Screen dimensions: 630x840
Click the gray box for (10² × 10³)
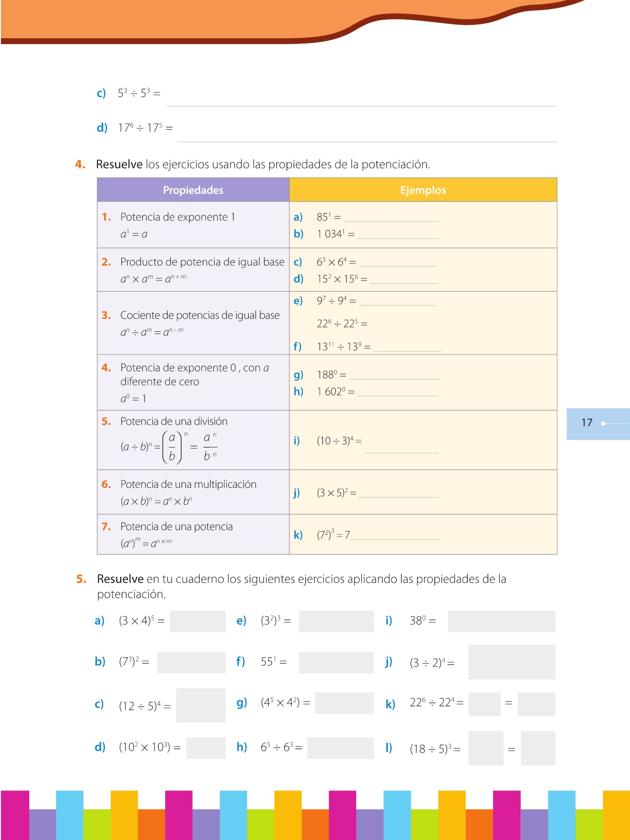tap(206, 748)
